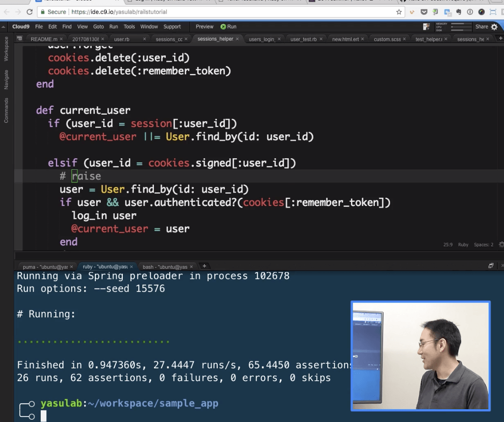Image resolution: width=504 pixels, height=422 pixels.
Task: Click the memory CPU disk stats indicator
Action: pos(454,27)
